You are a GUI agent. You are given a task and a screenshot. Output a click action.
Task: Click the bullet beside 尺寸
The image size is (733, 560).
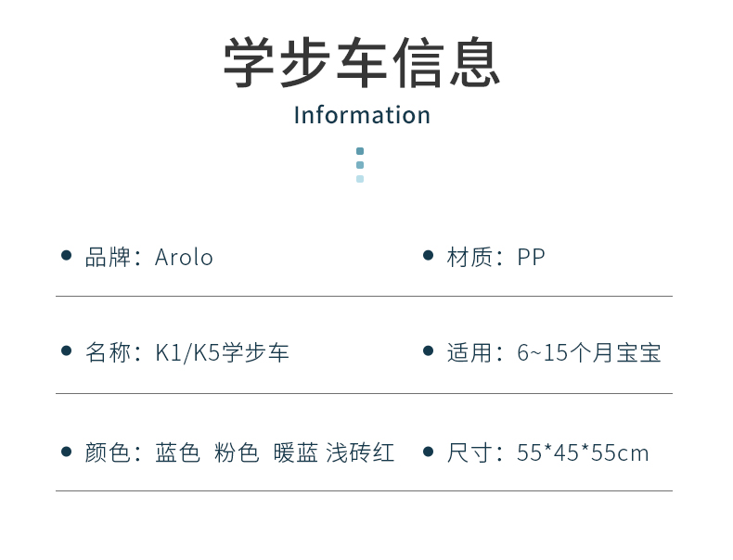[x=428, y=452]
